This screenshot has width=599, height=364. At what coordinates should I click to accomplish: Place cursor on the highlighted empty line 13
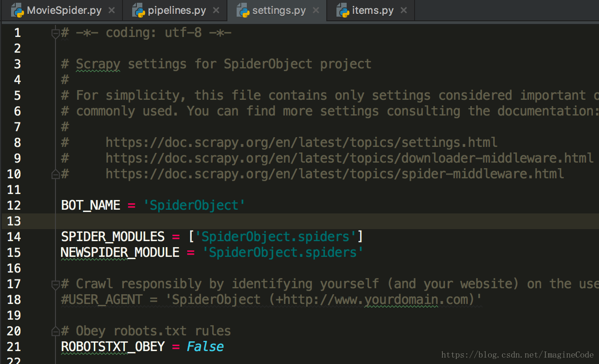pyautogui.click(x=300, y=221)
